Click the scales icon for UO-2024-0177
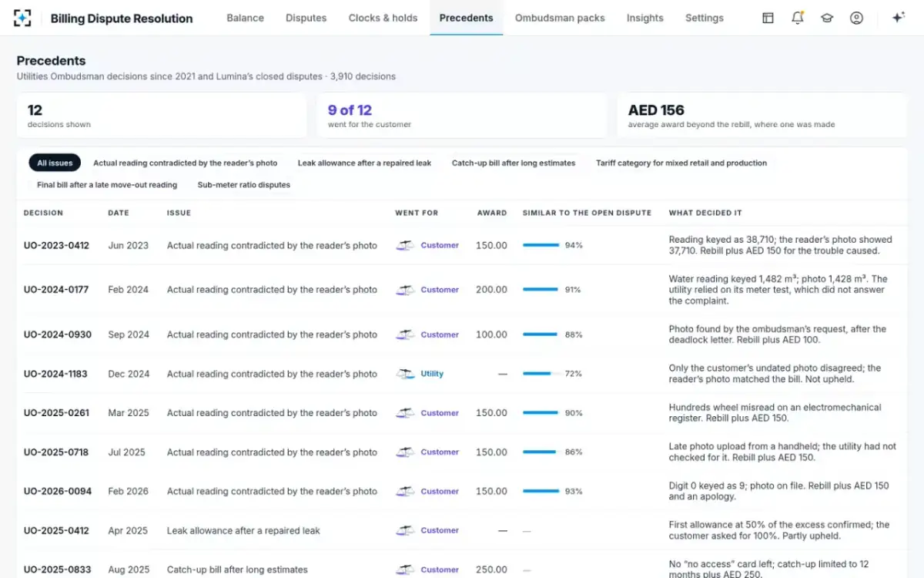The height and width of the screenshot is (578, 924). [405, 290]
